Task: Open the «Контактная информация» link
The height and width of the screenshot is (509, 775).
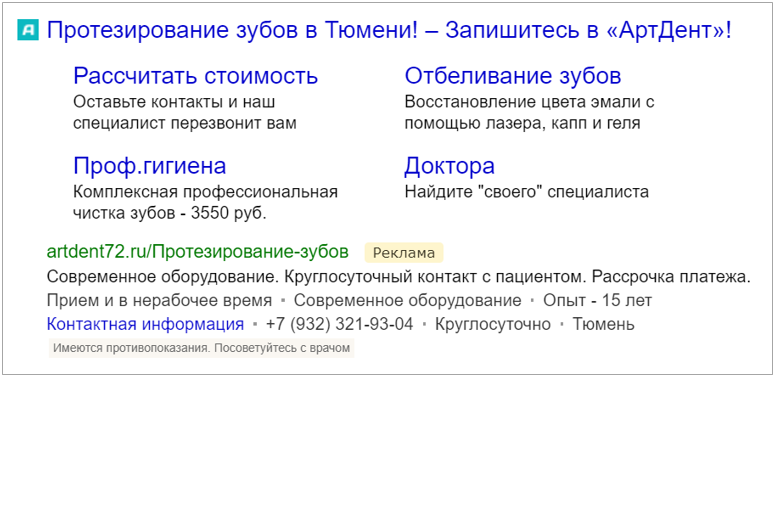Action: tap(145, 324)
